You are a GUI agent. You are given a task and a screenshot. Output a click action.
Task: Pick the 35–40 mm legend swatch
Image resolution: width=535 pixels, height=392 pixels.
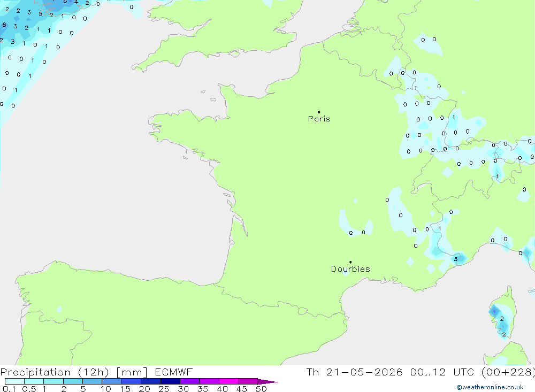209,381
